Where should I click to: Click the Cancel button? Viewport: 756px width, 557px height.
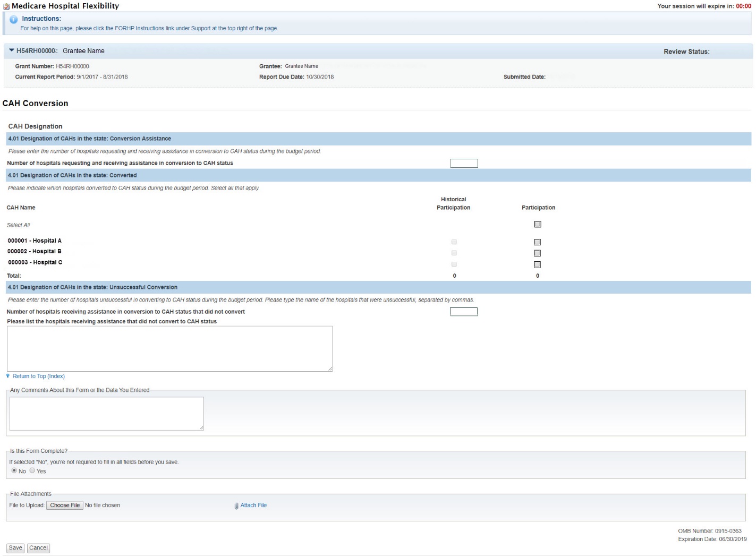tap(38, 548)
